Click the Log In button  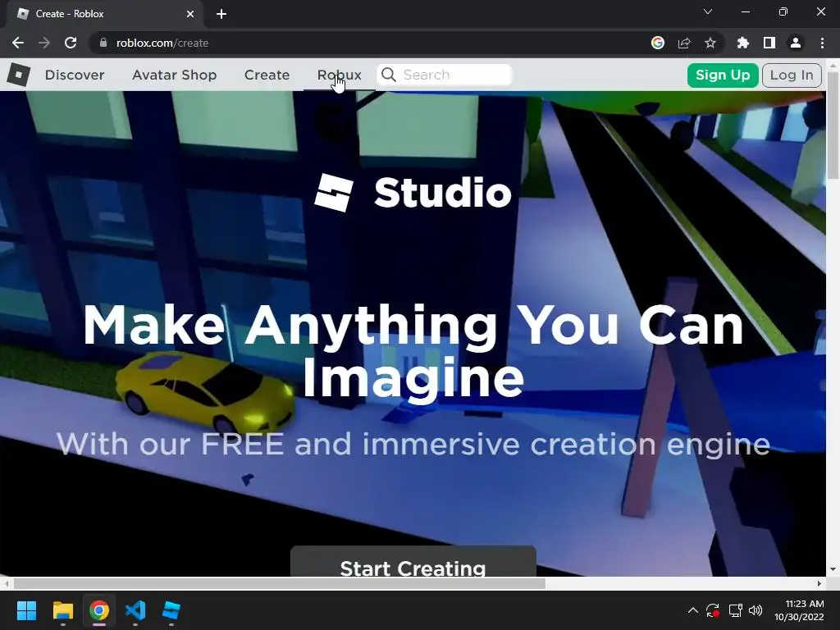pyautogui.click(x=792, y=75)
